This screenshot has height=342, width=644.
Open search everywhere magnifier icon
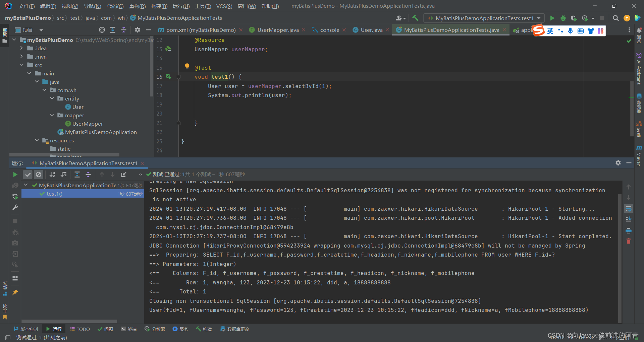(x=616, y=18)
